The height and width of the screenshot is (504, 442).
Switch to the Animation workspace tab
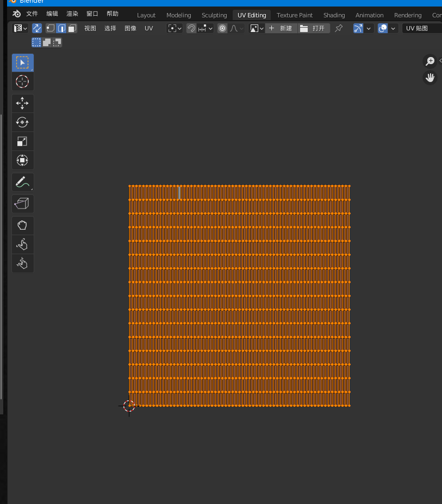click(x=369, y=15)
